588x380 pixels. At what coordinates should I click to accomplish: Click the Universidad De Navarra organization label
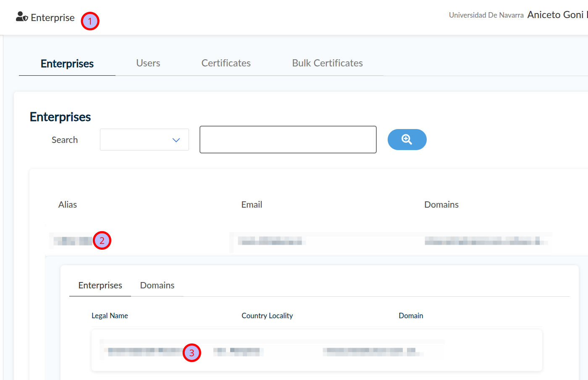pyautogui.click(x=486, y=15)
